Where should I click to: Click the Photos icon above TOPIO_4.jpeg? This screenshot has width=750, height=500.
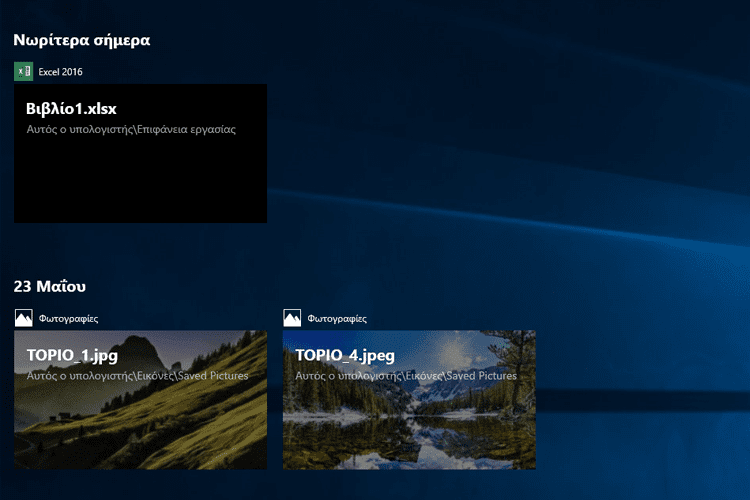point(292,318)
